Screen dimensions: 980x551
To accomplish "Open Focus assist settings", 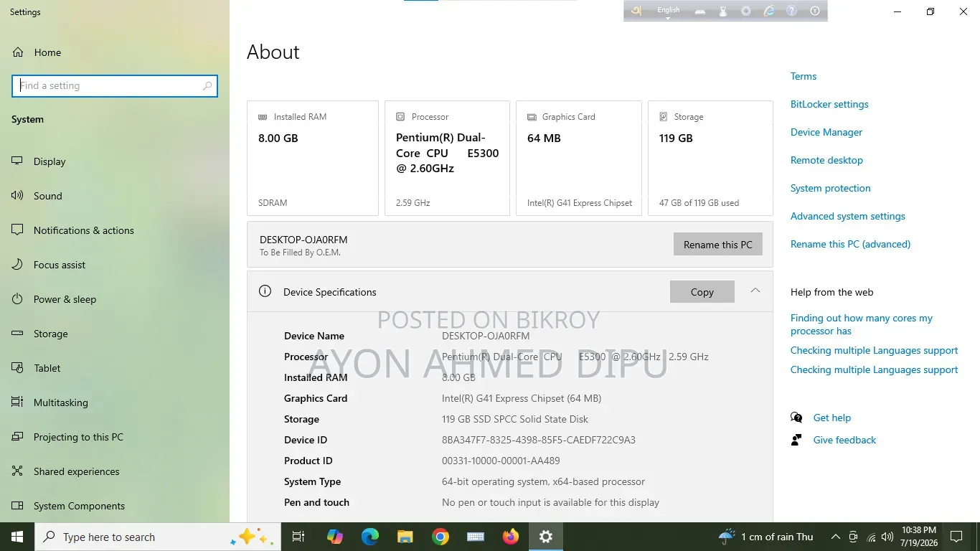I will 115,265.
